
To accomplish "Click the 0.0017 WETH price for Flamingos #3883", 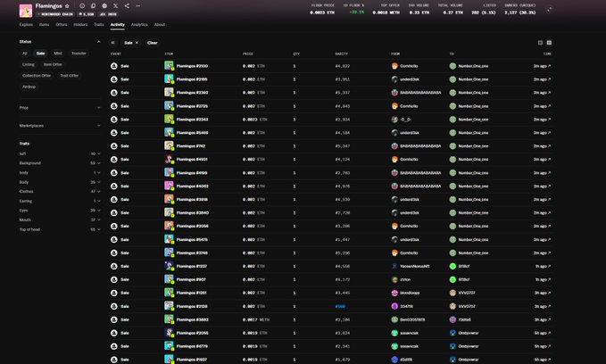I will pos(256,319).
